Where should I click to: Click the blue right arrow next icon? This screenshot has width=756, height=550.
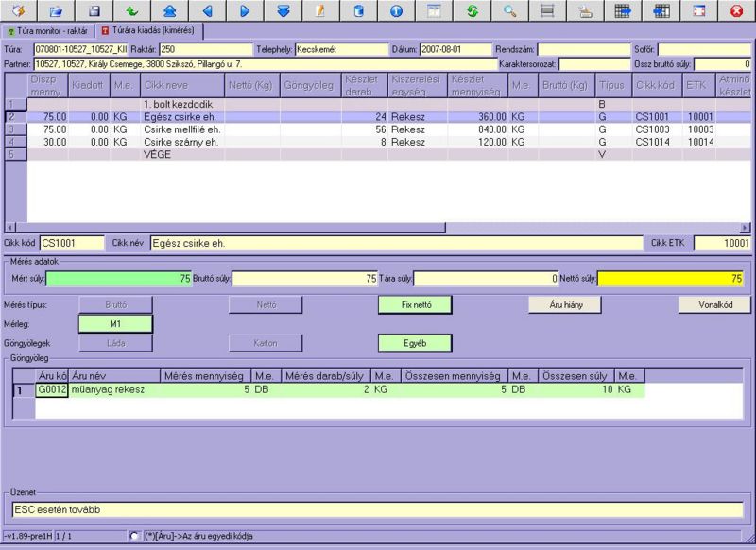[245, 10]
